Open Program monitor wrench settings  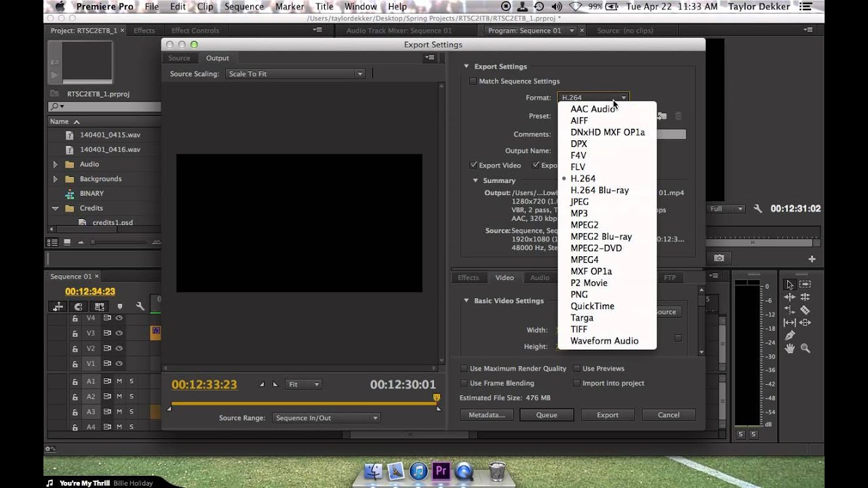pyautogui.click(x=758, y=209)
